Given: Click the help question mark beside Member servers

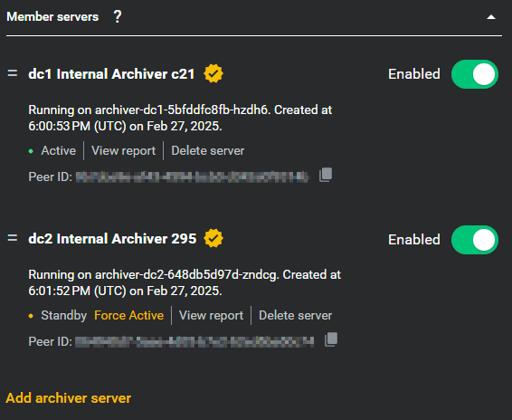Looking at the screenshot, I should pyautogui.click(x=118, y=16).
